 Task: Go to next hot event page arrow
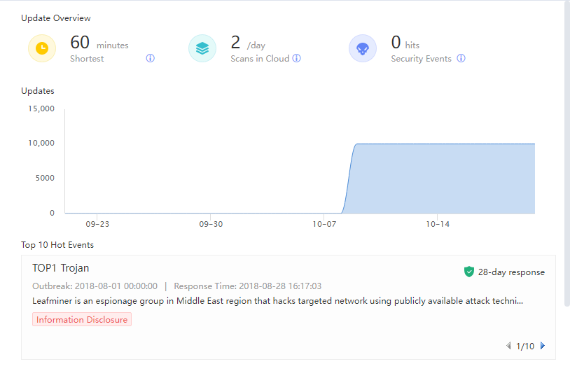pos(543,346)
